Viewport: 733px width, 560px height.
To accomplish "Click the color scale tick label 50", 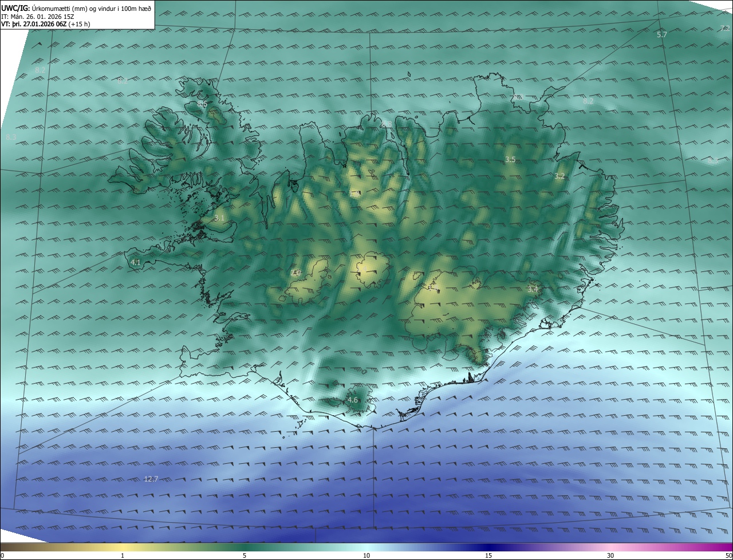I will (x=728, y=555).
